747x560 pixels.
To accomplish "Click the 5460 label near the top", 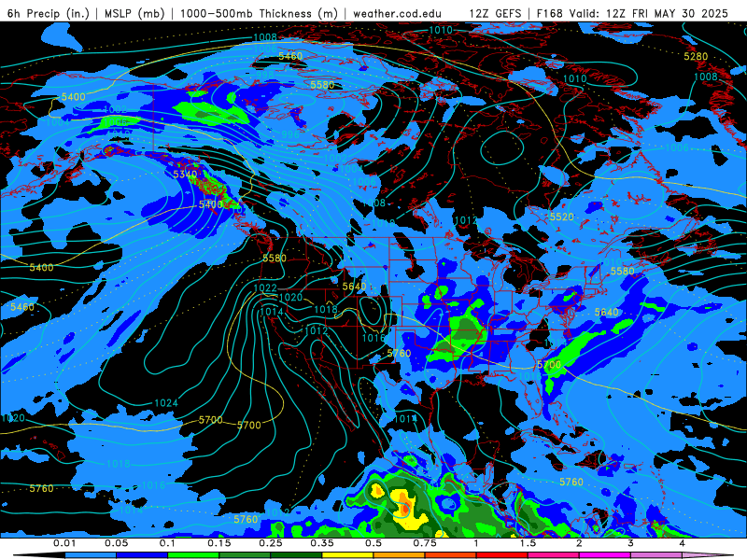I will point(290,56).
